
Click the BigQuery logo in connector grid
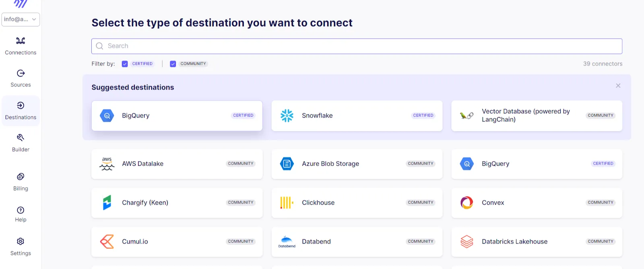click(x=467, y=164)
